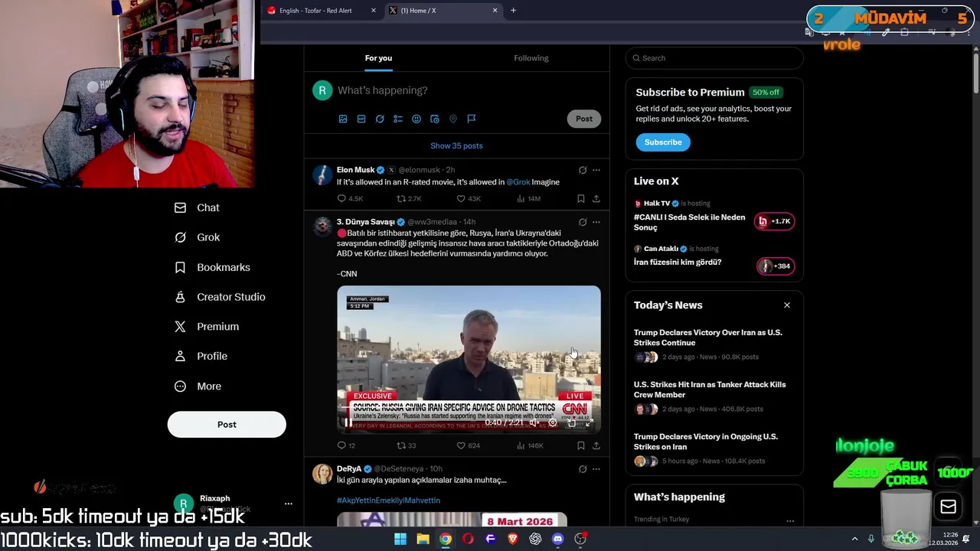Open emoji picker in composer
Viewport: 980px width, 551px height.
pyautogui.click(x=416, y=119)
